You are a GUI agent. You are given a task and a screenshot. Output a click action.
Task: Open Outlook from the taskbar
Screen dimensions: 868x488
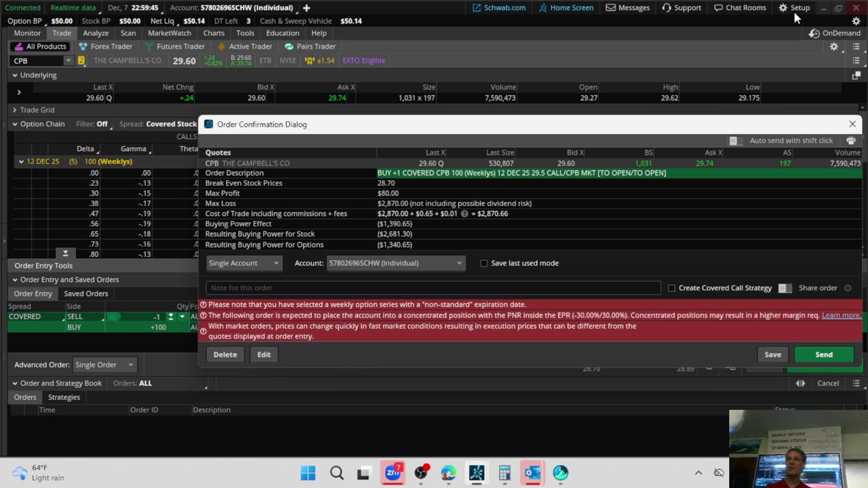[532, 472]
